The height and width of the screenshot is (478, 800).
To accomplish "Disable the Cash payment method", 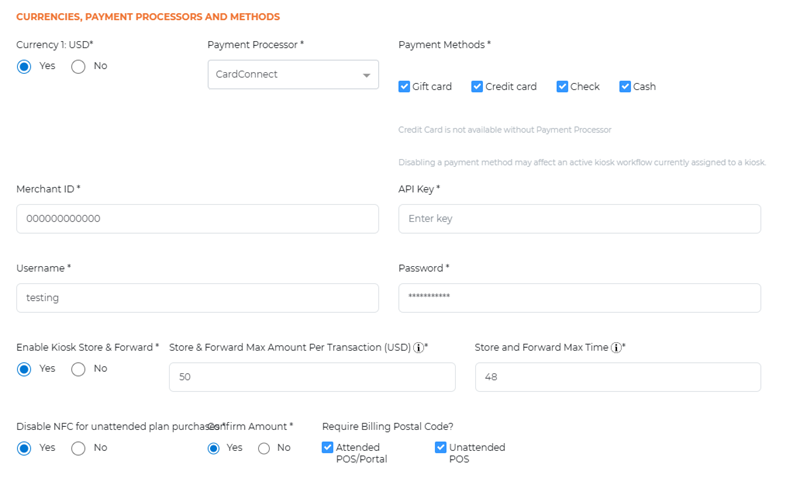I will 625,87.
